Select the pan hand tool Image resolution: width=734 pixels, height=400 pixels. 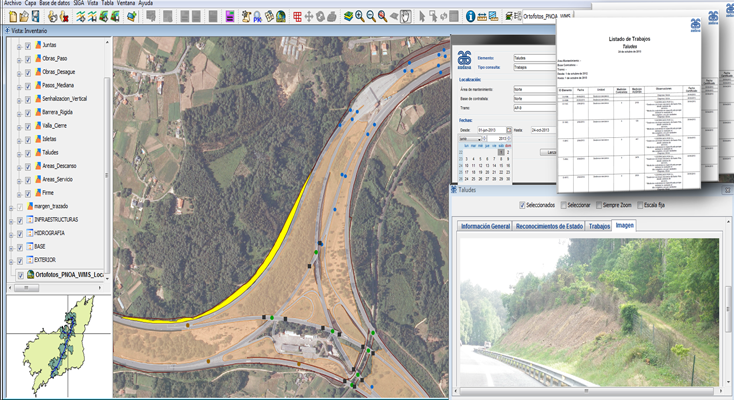pos(407,16)
